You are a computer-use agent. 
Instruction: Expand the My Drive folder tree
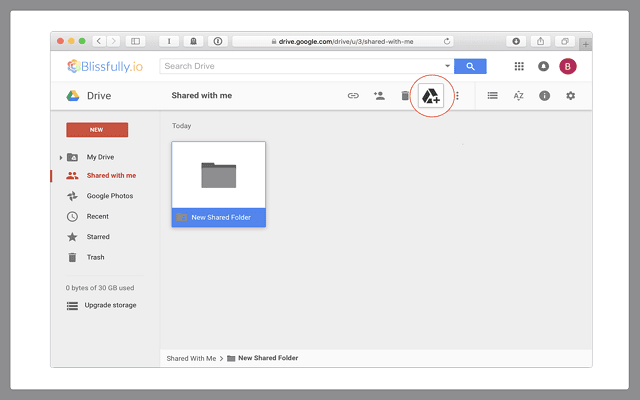pos(61,158)
